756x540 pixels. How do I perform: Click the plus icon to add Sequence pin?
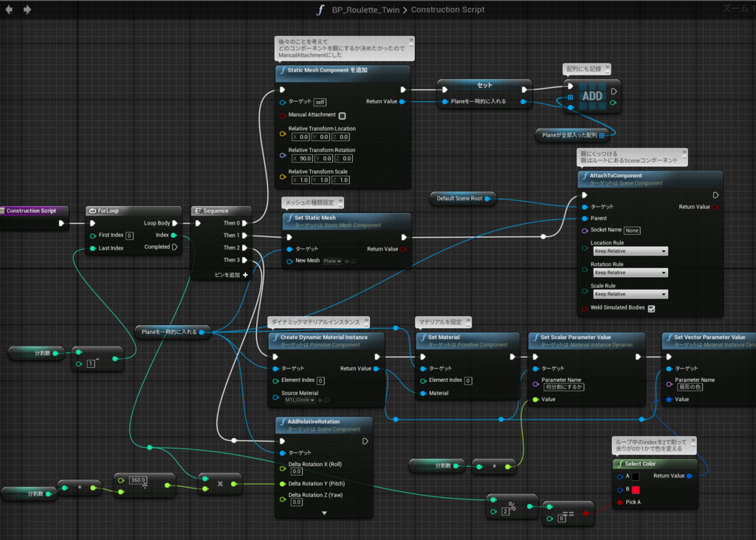pos(245,275)
